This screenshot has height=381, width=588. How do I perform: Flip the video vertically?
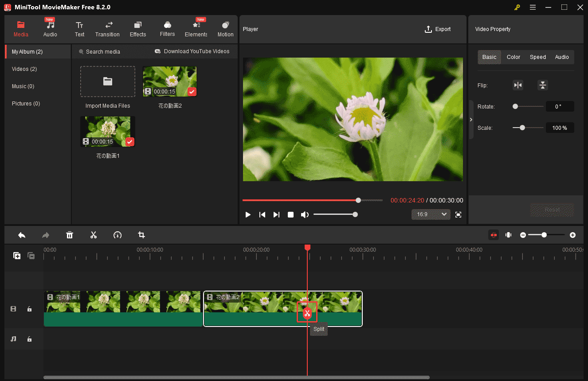coord(543,85)
